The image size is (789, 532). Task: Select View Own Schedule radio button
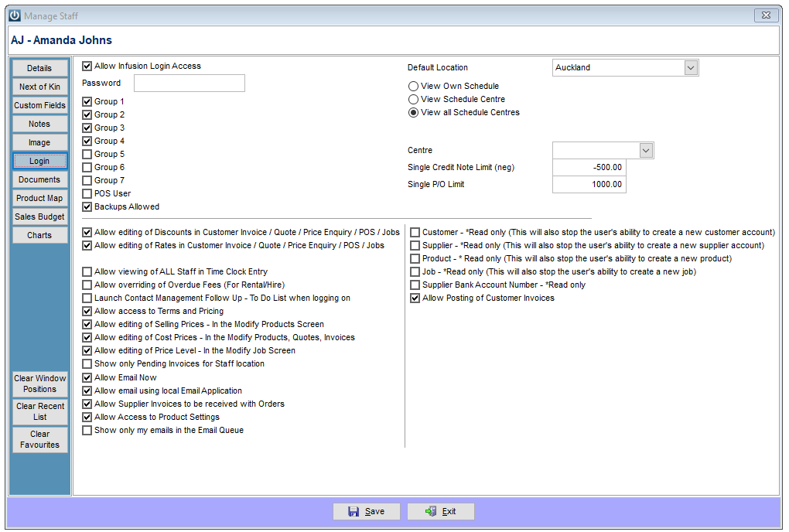(414, 87)
